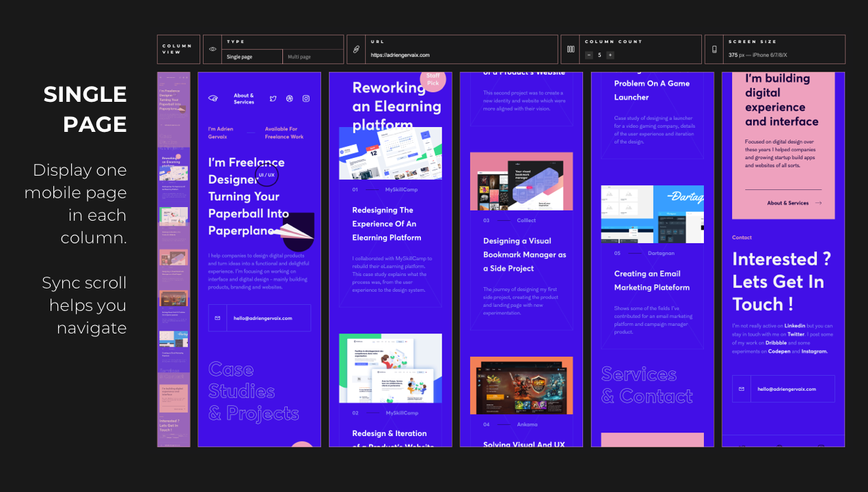Open the Ankama game launcher thumbnail
868x492 pixels.
click(x=521, y=385)
